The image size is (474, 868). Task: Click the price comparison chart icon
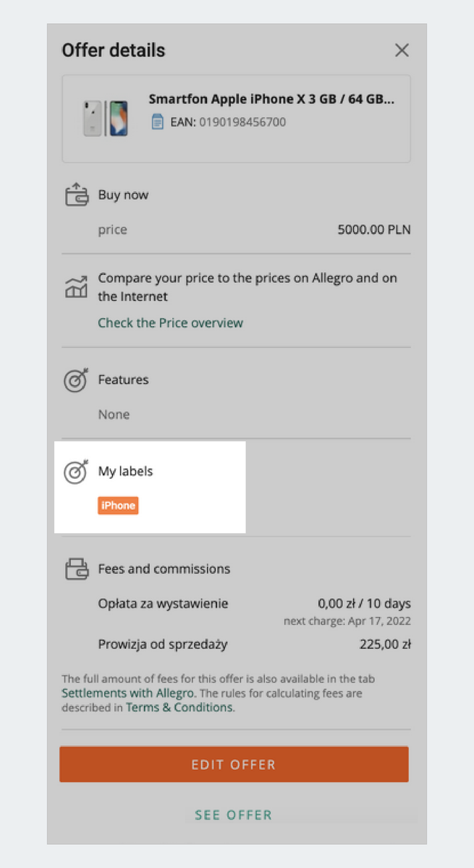[76, 286]
